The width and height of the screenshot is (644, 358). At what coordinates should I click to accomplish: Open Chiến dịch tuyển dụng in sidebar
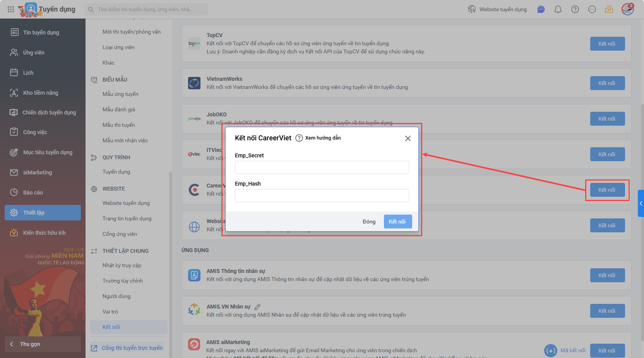pos(43,113)
